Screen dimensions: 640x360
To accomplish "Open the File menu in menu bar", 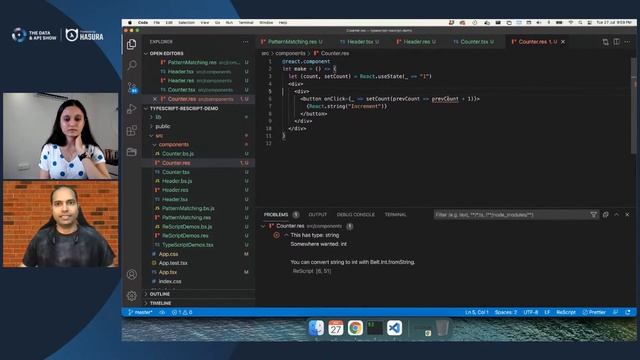I will click(x=157, y=23).
